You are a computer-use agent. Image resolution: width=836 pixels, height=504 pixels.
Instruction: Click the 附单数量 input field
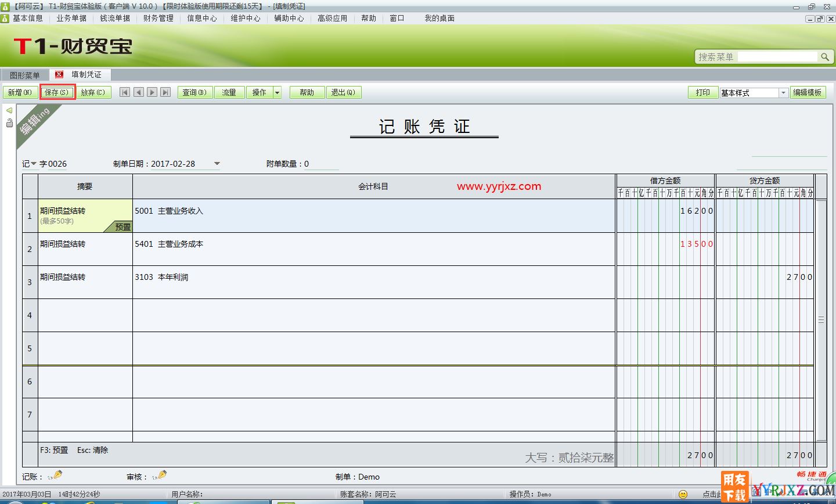tap(322, 164)
